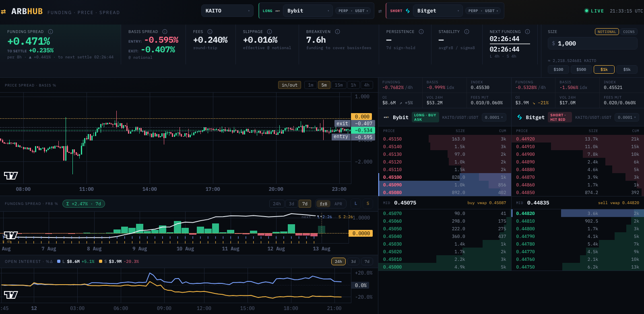Swap long and short exchanges icon
Image resolution: width=644 pixels, height=314 pixels.
tap(380, 11)
